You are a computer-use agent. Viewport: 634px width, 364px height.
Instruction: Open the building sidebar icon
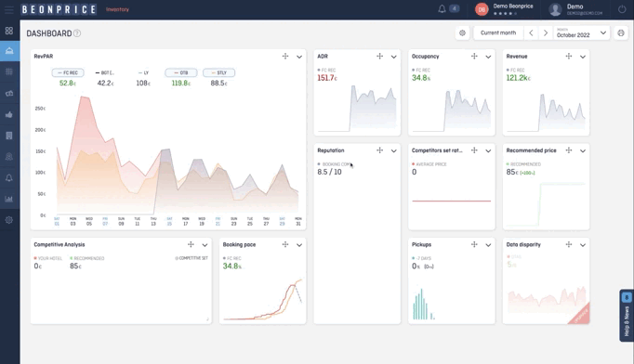point(9,136)
